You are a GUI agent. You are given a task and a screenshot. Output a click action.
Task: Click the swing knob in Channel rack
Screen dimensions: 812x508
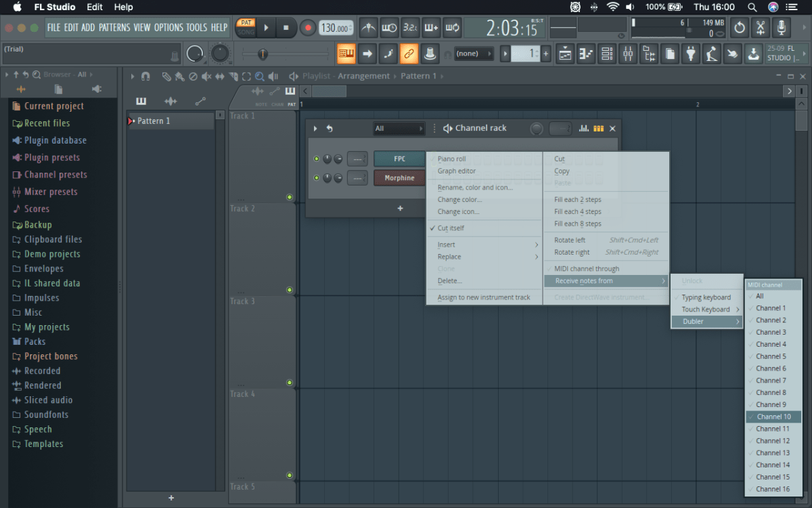[x=537, y=129]
